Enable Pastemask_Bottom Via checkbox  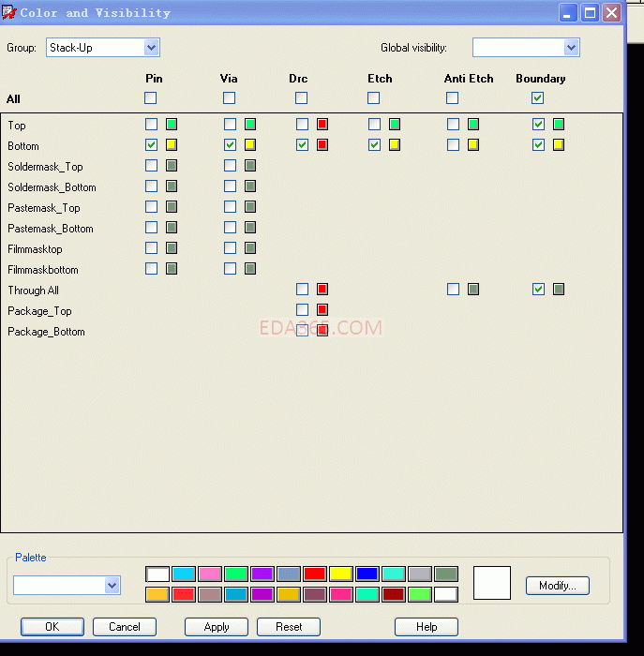tap(231, 227)
